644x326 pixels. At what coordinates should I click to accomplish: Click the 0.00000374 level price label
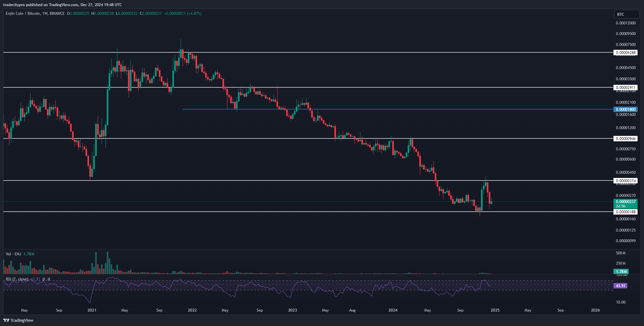[625, 181]
